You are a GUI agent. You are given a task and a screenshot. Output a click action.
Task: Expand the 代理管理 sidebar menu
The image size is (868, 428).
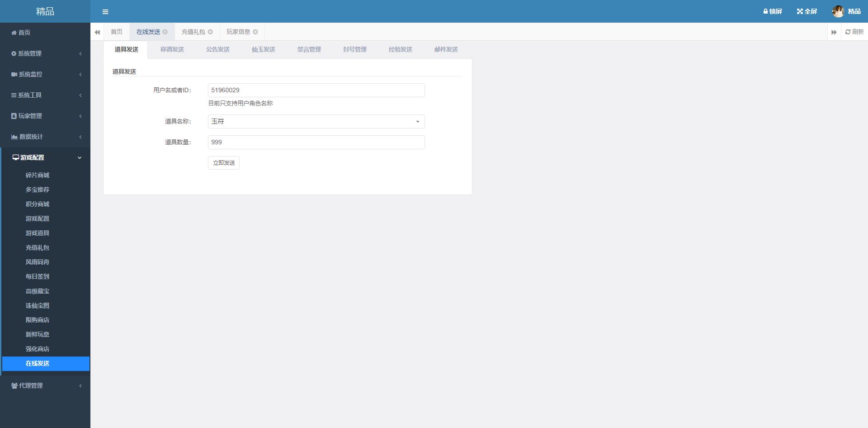click(45, 385)
